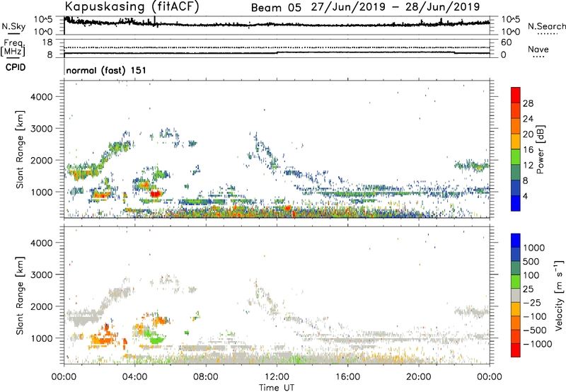
Task: Click the -500 tick on Velocity colorbar
Action: coord(535,330)
